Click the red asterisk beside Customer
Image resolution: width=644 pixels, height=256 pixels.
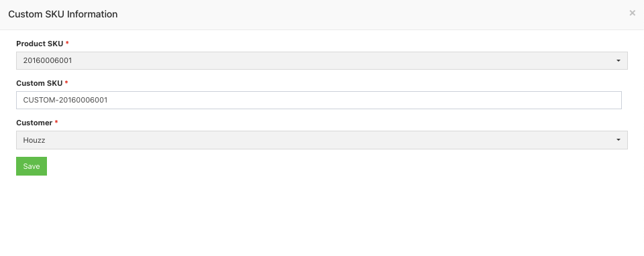(56, 122)
